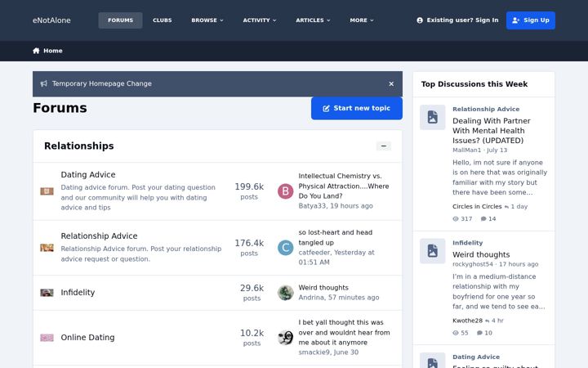588x368 pixels.
Task: Click the comments bubble icon showing 10
Action: click(x=479, y=333)
